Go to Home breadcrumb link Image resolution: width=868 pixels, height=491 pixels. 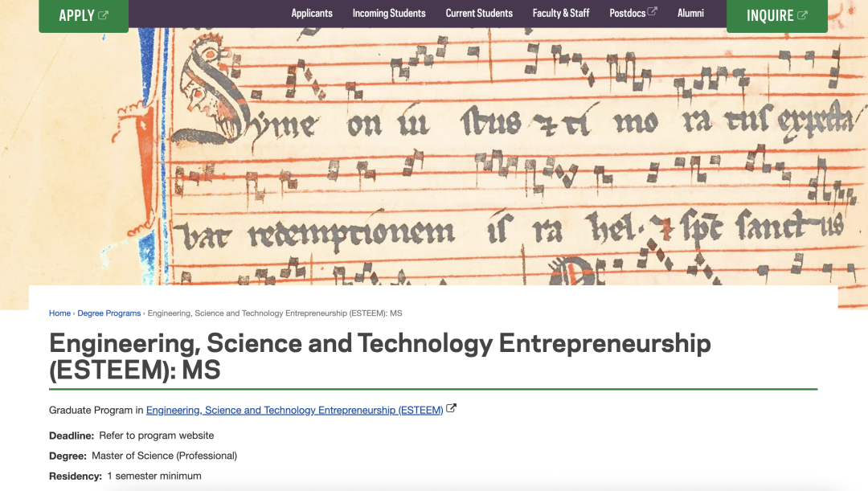pyautogui.click(x=59, y=313)
